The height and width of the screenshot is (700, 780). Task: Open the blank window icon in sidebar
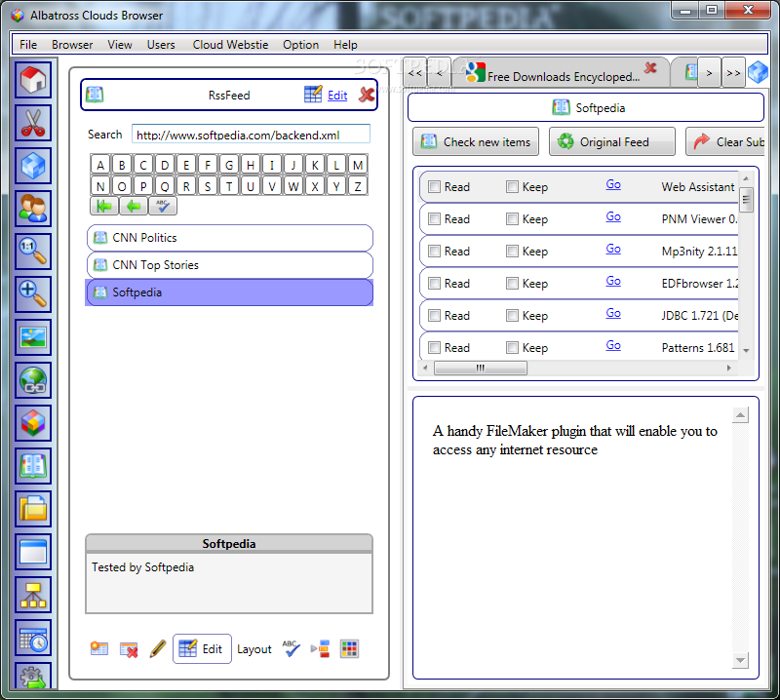pyautogui.click(x=33, y=551)
